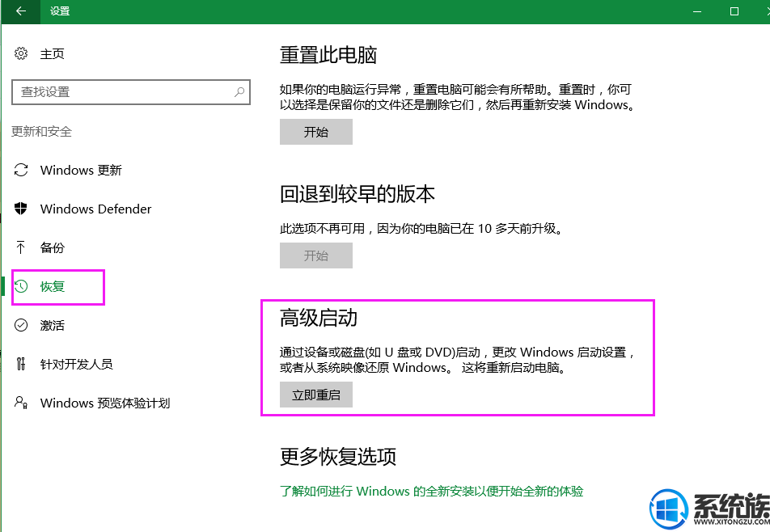Open the 主页 home page
This screenshot has width=770, height=532.
point(52,53)
